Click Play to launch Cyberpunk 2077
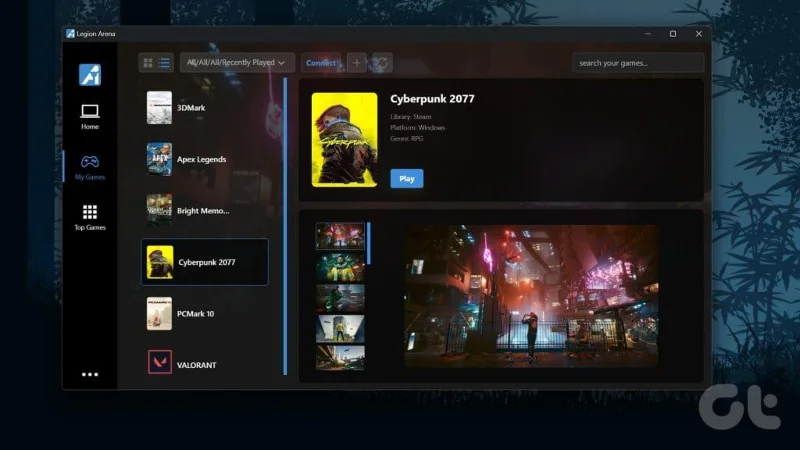This screenshot has width=800, height=450. [x=407, y=179]
